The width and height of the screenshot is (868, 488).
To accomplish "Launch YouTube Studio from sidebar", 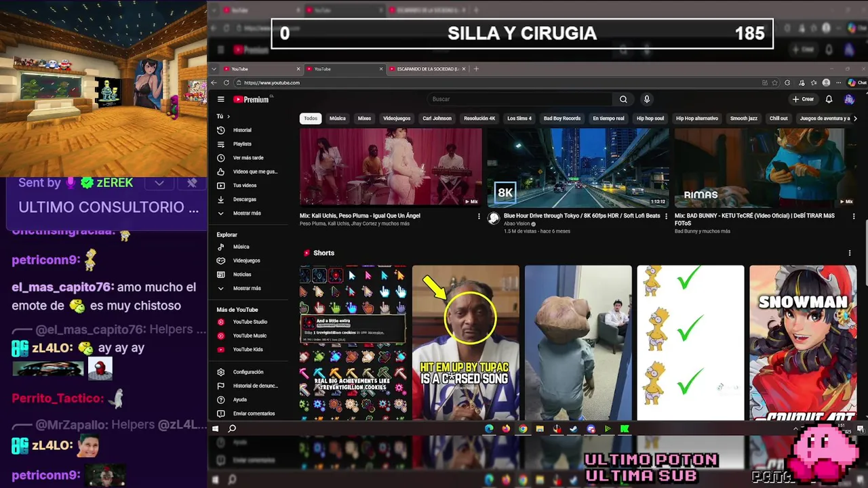I will (x=250, y=322).
